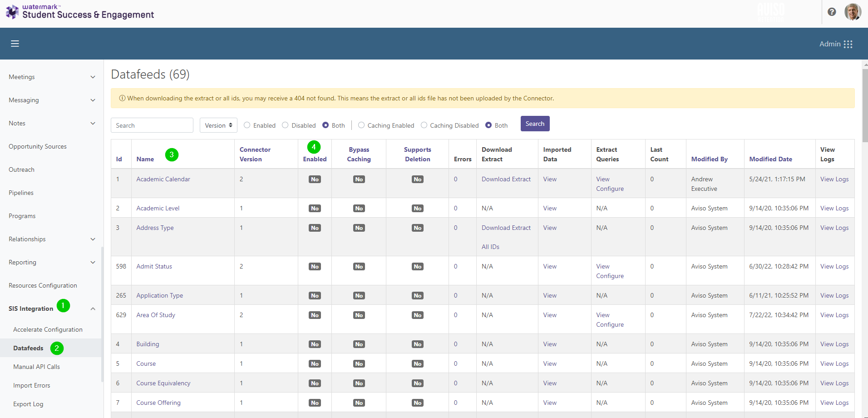Open the hamburger navigation menu
868x418 pixels.
click(x=15, y=44)
